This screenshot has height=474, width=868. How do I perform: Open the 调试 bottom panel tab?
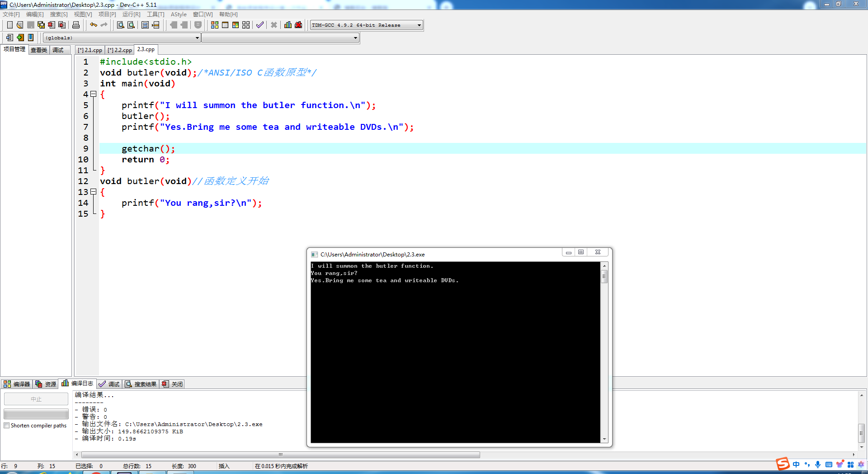click(x=109, y=384)
